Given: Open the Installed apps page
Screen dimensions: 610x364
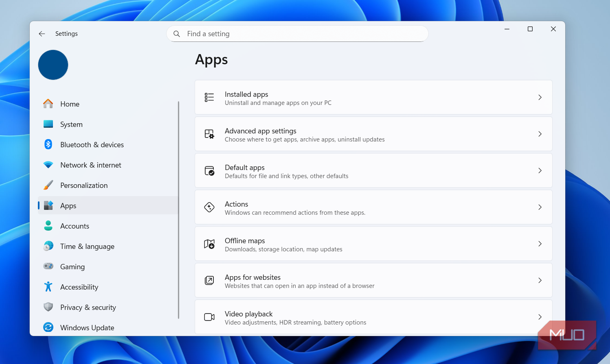Looking at the screenshot, I should (373, 97).
